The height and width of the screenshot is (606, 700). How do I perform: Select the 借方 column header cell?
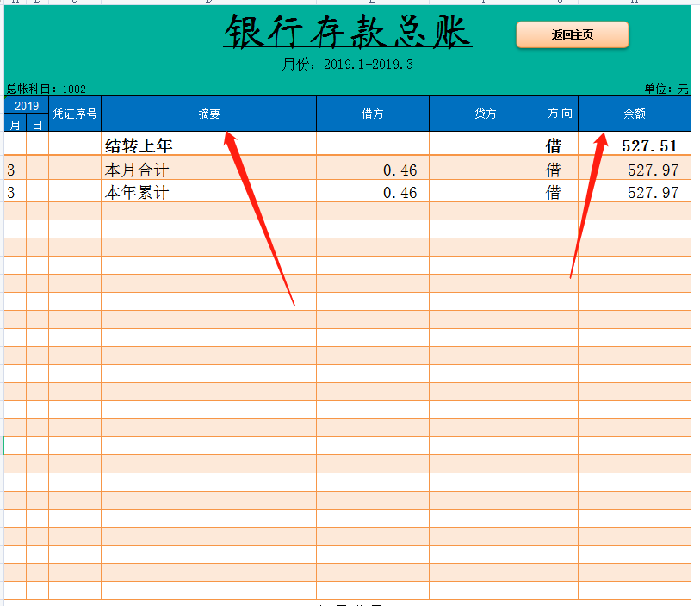pos(373,113)
